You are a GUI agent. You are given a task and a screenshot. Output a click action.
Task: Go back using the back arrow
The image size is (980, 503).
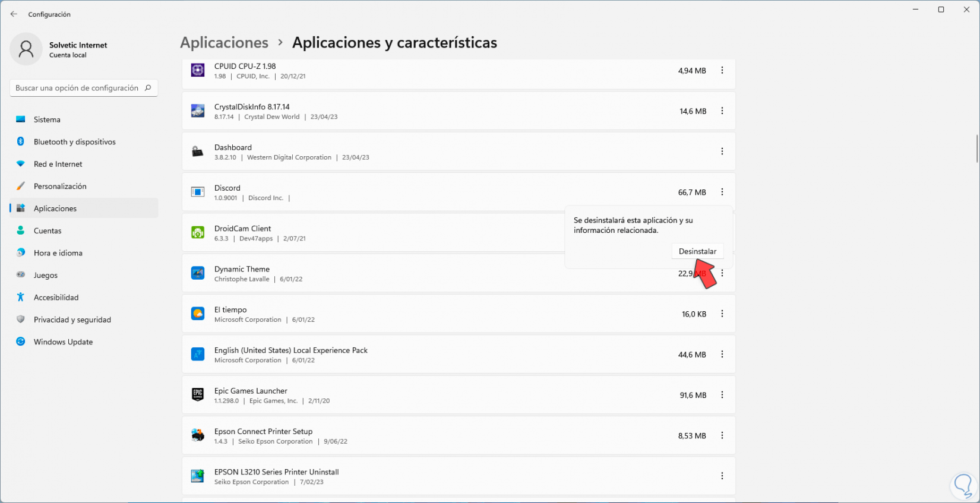(x=14, y=14)
